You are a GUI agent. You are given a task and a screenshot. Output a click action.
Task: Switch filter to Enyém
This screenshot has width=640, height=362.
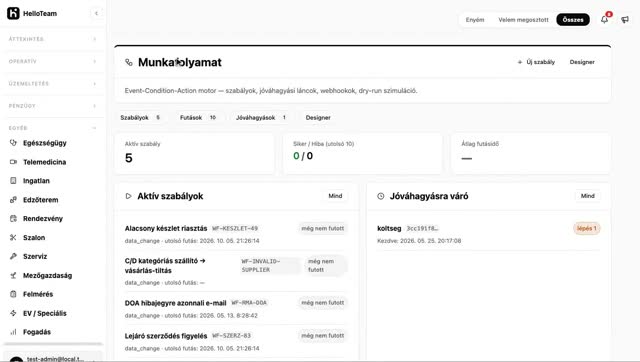pos(475,20)
